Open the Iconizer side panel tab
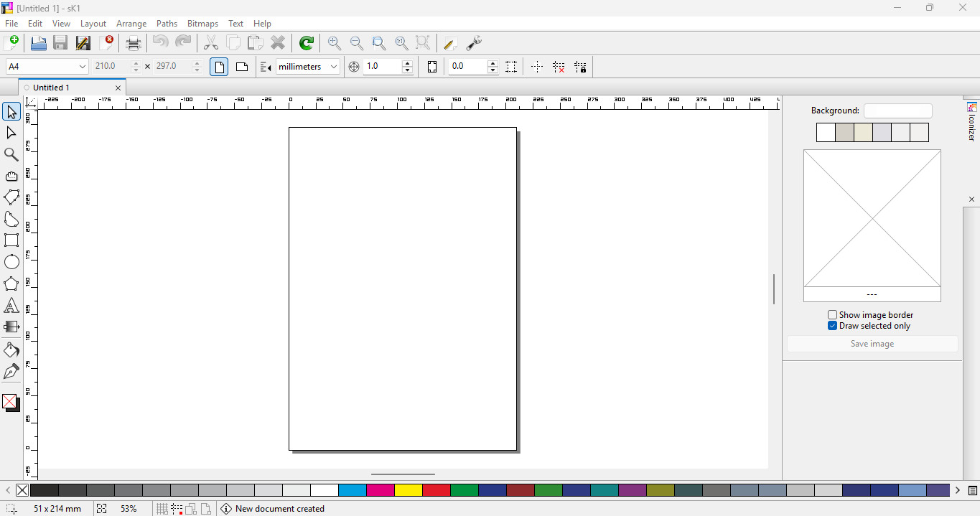 [x=972, y=122]
